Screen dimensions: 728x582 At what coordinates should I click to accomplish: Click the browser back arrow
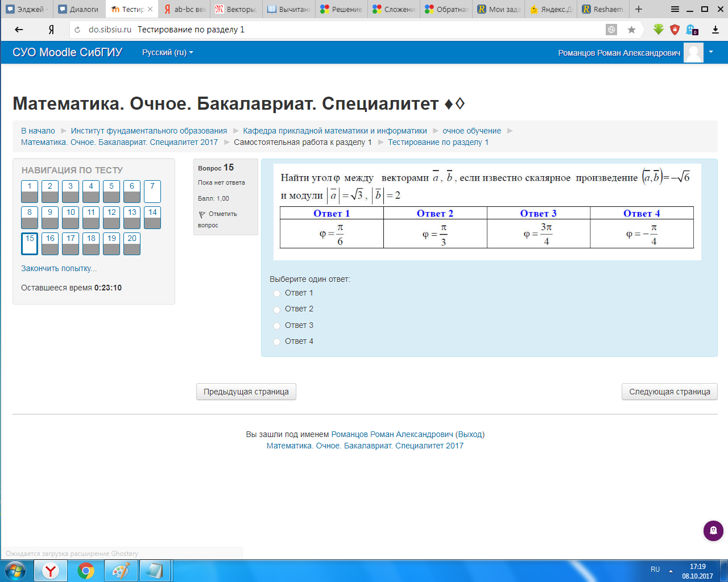[x=19, y=30]
